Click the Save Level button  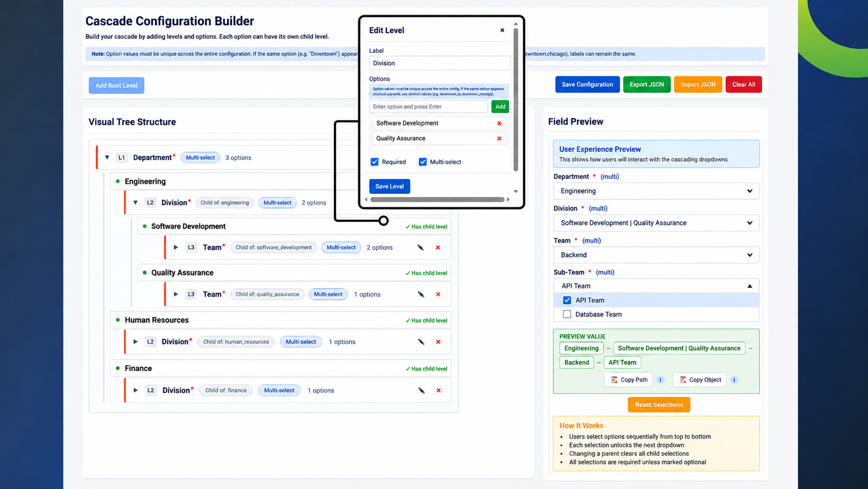coord(389,186)
